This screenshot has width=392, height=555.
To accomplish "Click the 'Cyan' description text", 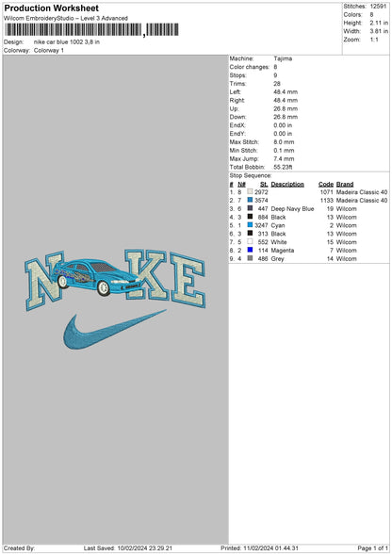I will click(278, 225).
